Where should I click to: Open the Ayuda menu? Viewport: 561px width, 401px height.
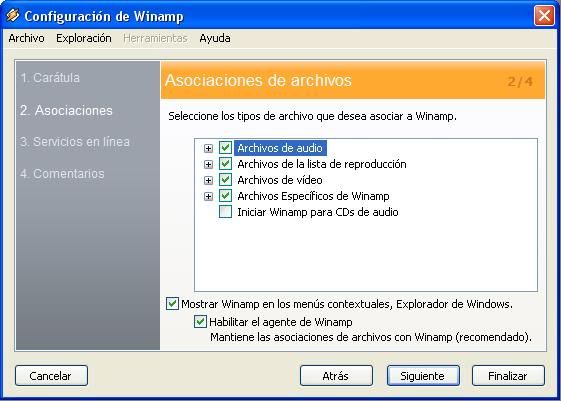[x=215, y=38]
